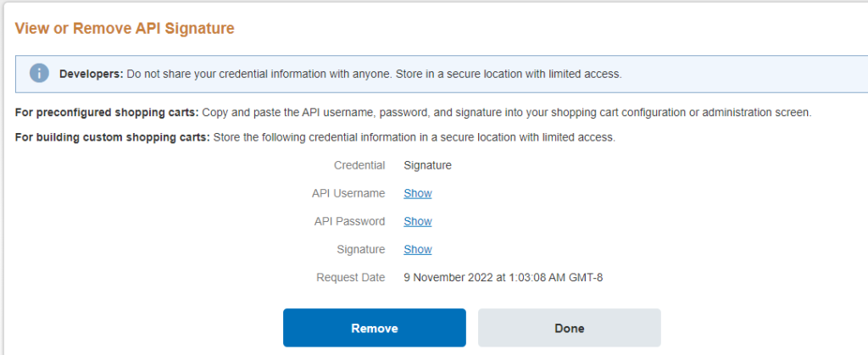Click the 9 November 2022 request date value

coord(503,277)
